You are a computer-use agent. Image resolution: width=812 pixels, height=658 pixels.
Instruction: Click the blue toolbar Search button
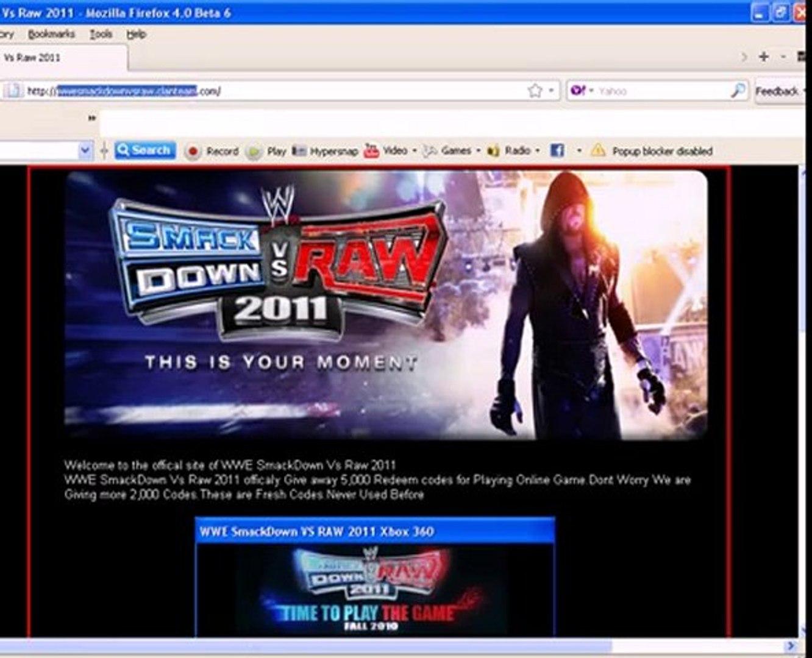(x=144, y=150)
